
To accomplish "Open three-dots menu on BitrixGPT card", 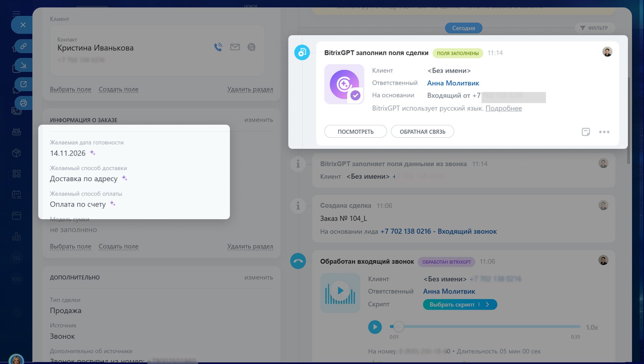I will [x=604, y=132].
